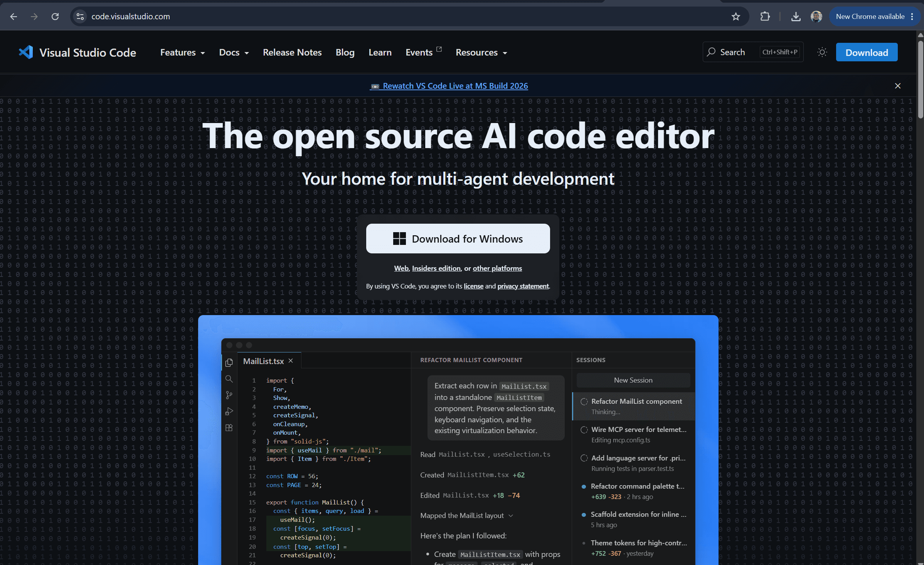Reload the page with the refresh icon
The height and width of the screenshot is (565, 924).
[55, 17]
